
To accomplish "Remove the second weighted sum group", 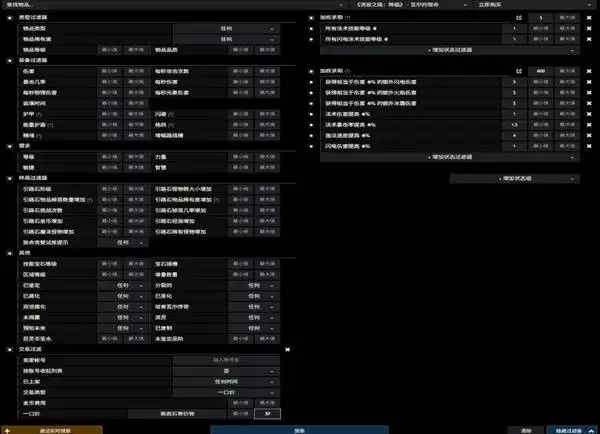I will (589, 71).
